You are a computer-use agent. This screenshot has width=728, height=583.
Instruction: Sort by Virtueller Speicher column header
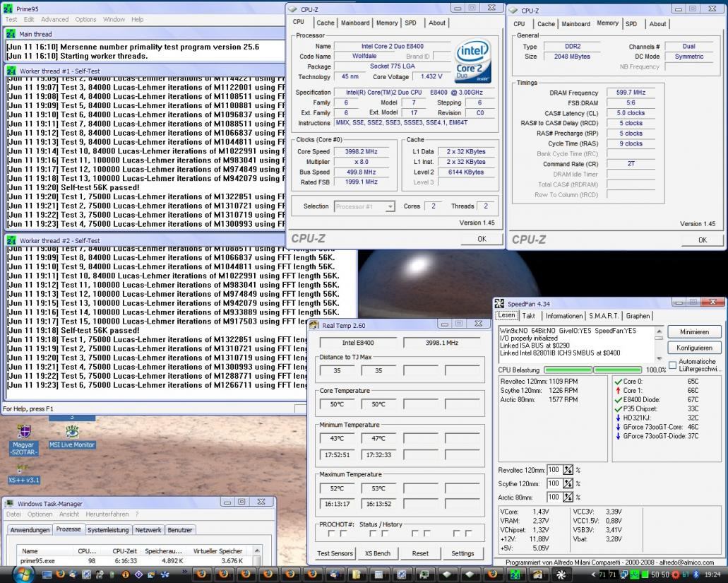[217, 551]
